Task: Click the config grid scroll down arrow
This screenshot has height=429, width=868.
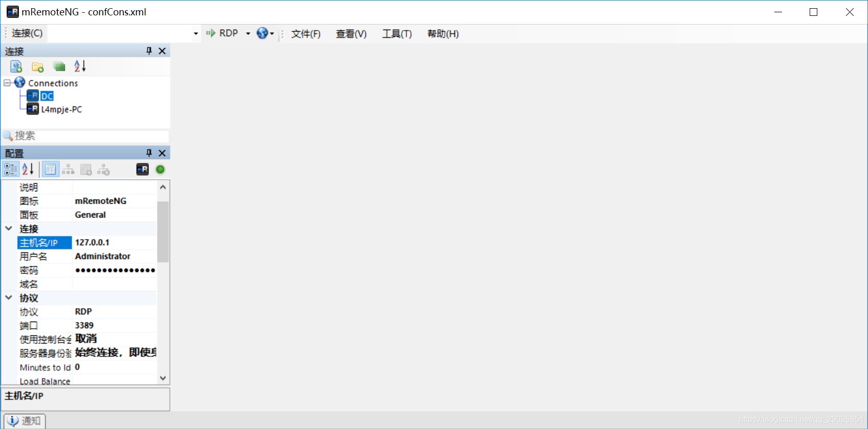Action: point(163,378)
